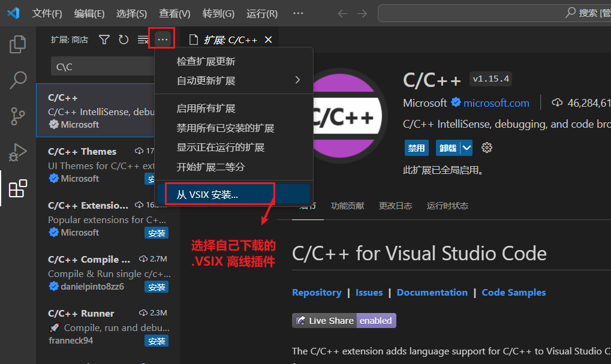This screenshot has width=611, height=364.
Task: Open the C/C++ extension settings gear
Action: [x=487, y=148]
